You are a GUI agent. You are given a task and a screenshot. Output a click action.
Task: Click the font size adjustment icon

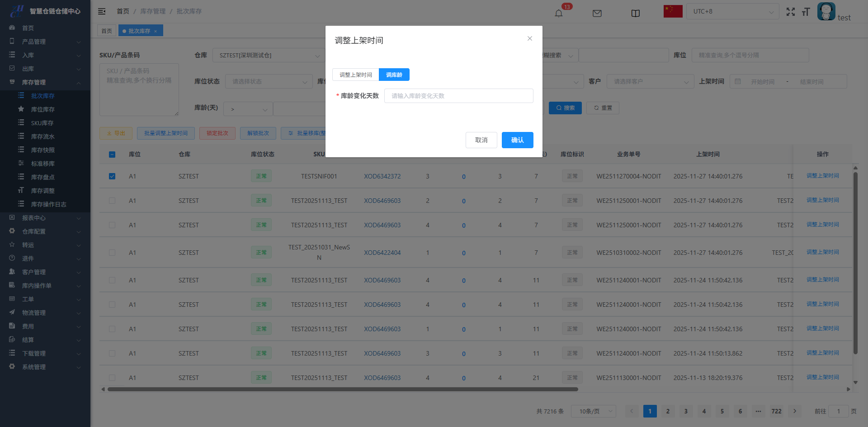pos(806,12)
